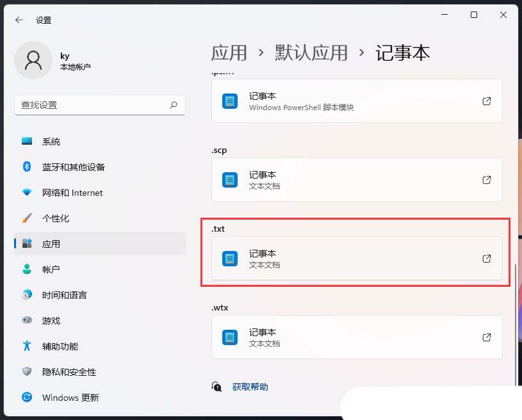Go to Windows Update section
The image size is (522, 420).
point(70,398)
